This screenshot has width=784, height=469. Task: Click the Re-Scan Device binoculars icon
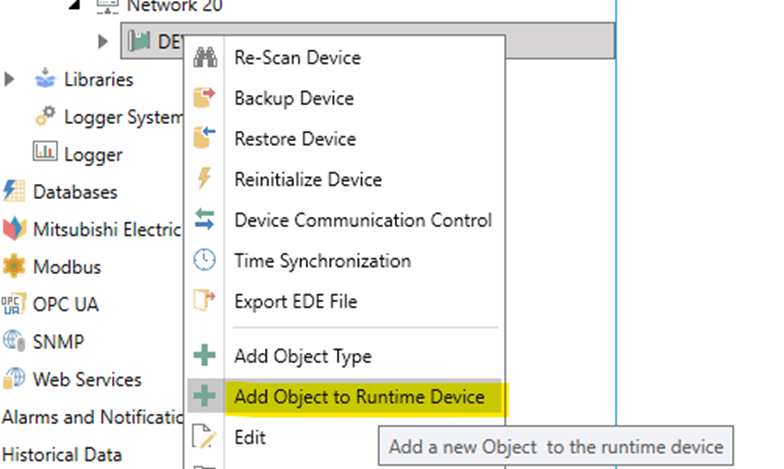204,58
